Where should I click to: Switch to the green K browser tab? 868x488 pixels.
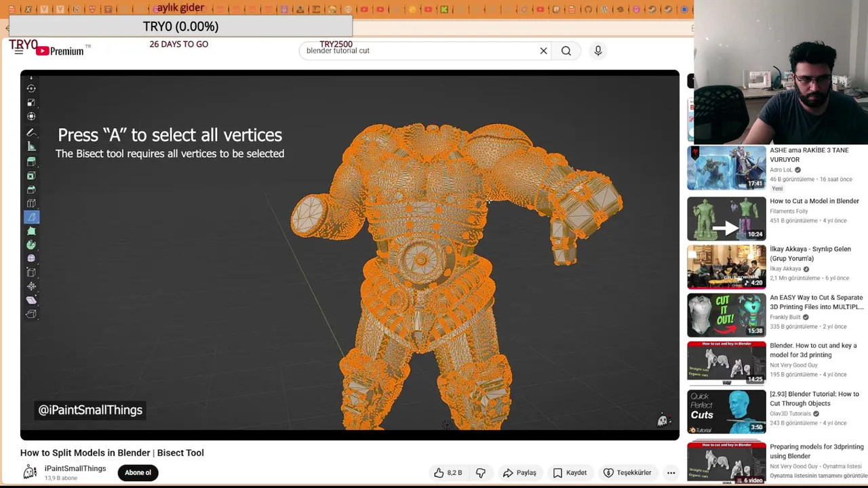[x=443, y=9]
